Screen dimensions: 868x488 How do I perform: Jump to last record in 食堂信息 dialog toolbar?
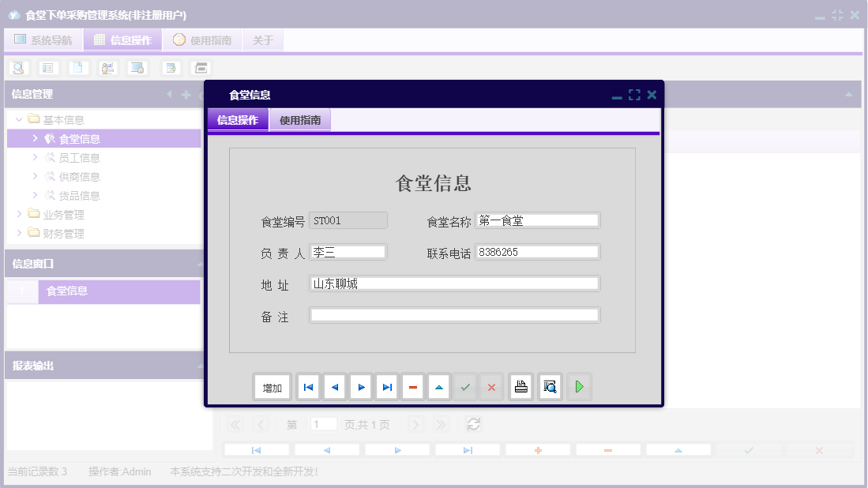(x=387, y=387)
